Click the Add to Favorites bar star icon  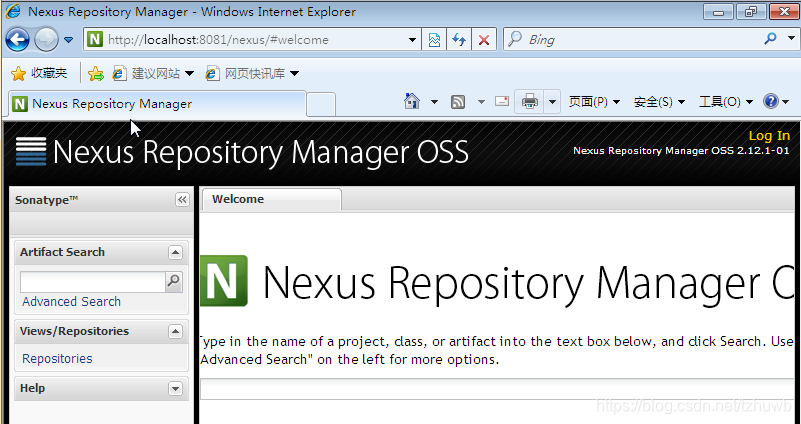[x=96, y=74]
